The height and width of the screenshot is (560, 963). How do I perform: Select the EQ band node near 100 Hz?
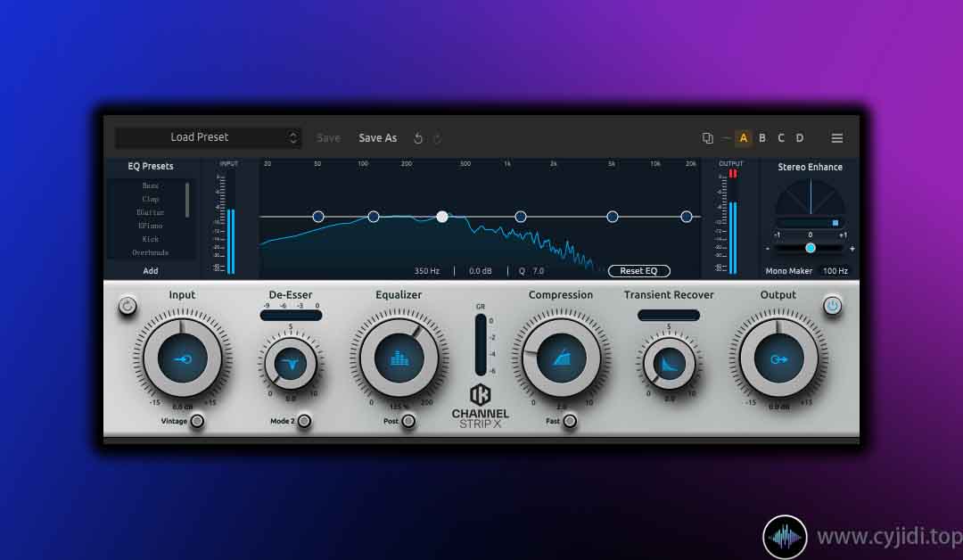[x=374, y=217]
